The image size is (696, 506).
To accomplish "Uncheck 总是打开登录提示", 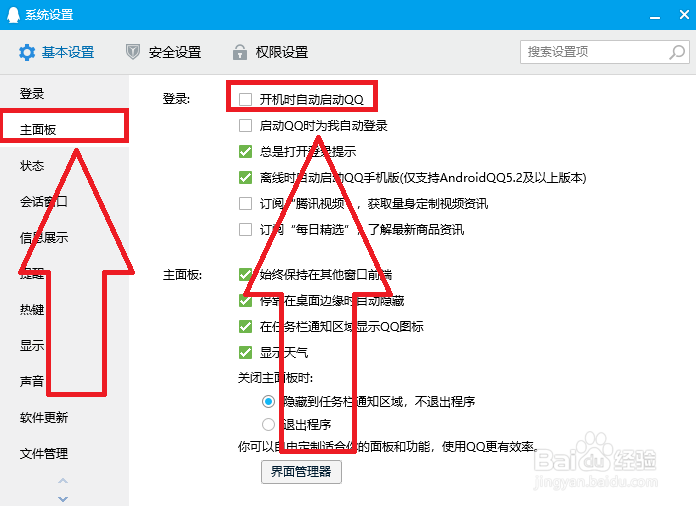I will (x=245, y=151).
